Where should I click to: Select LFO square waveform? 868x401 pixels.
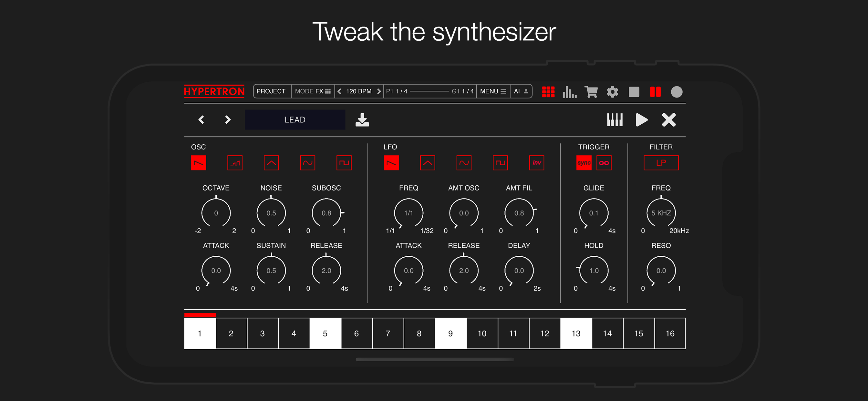pos(501,163)
